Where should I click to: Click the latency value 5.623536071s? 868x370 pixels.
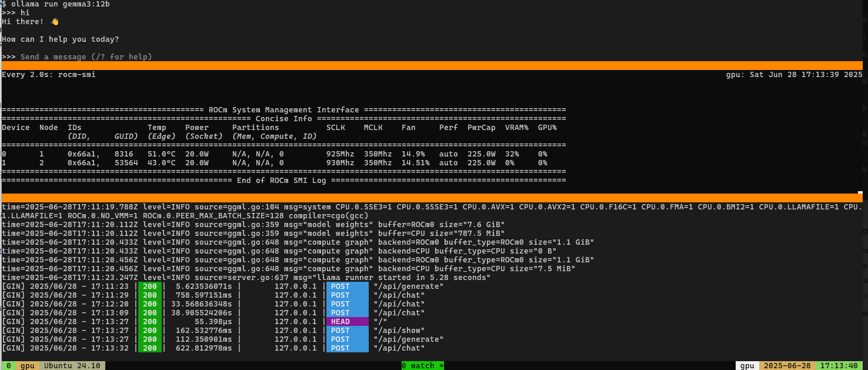(x=204, y=286)
